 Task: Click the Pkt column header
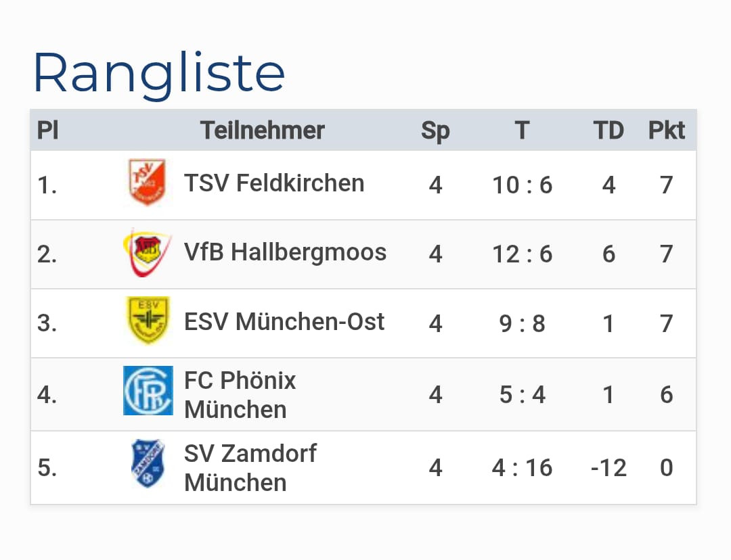click(x=667, y=130)
